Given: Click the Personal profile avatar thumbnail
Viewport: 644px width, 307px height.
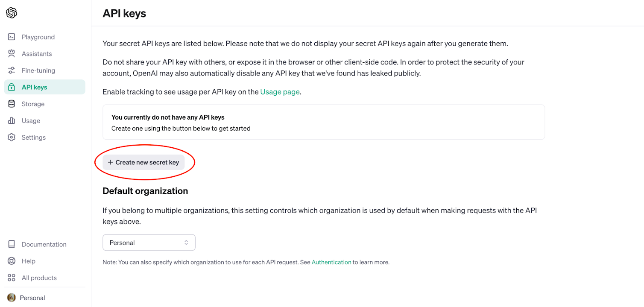Looking at the screenshot, I should click(x=12, y=297).
